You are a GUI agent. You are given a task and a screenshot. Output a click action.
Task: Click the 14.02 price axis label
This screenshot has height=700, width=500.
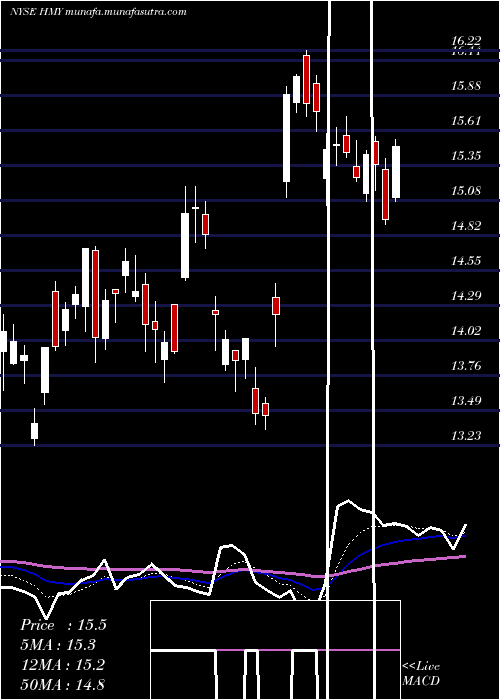(466, 330)
